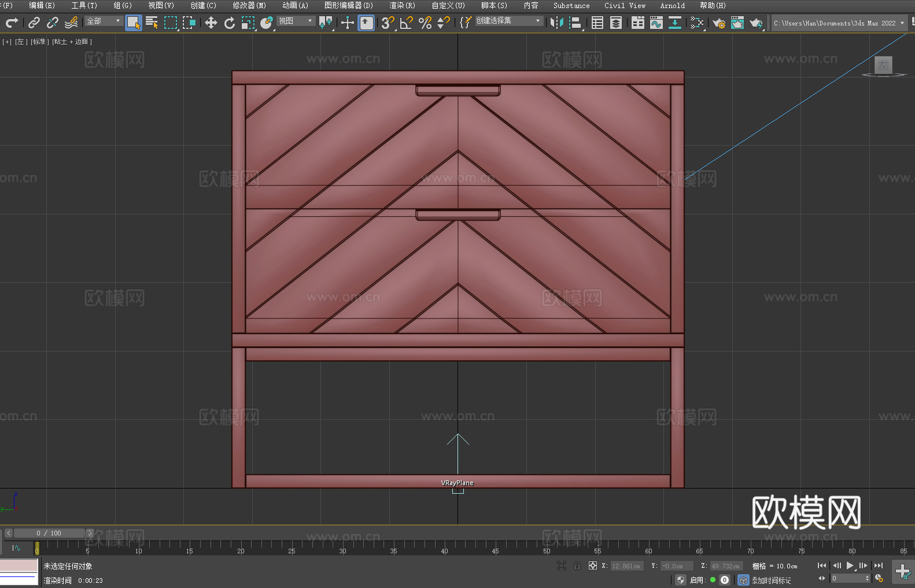Select the Unlink selection tool
This screenshot has height=588, width=915.
(53, 23)
